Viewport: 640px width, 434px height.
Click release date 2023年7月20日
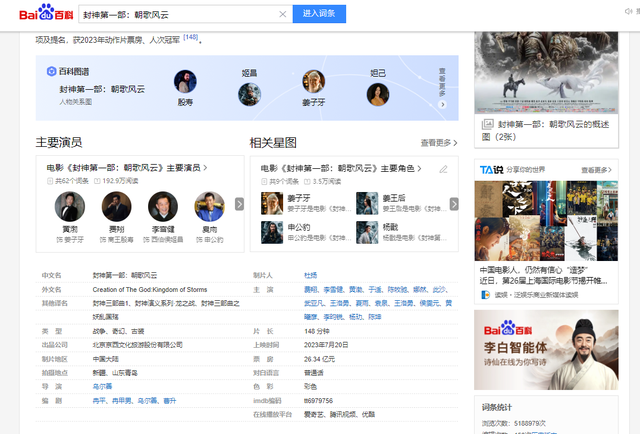[326, 345]
